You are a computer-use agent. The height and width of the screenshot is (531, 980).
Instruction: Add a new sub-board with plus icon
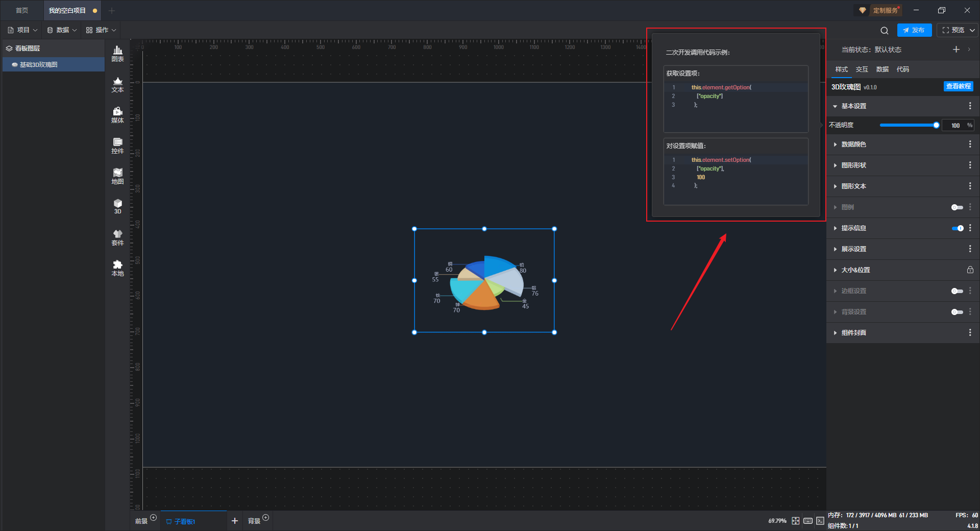pyautogui.click(x=235, y=521)
